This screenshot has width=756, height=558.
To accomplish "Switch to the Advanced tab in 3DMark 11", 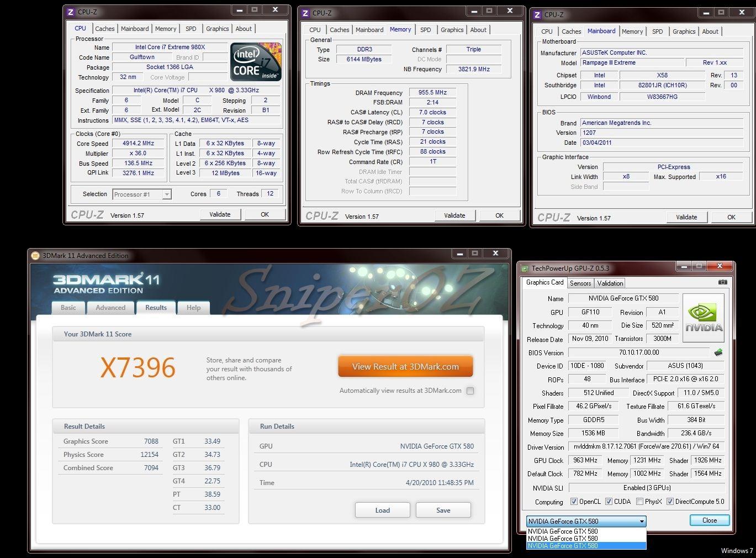I will coord(110,308).
